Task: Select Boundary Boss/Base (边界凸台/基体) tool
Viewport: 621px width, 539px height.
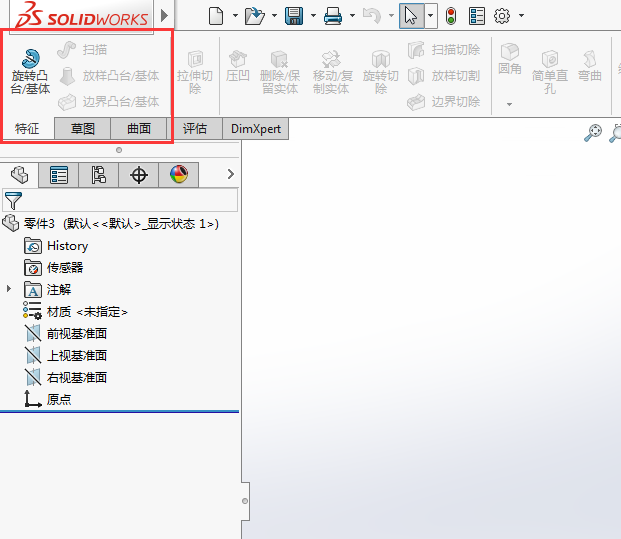Action: [x=109, y=102]
